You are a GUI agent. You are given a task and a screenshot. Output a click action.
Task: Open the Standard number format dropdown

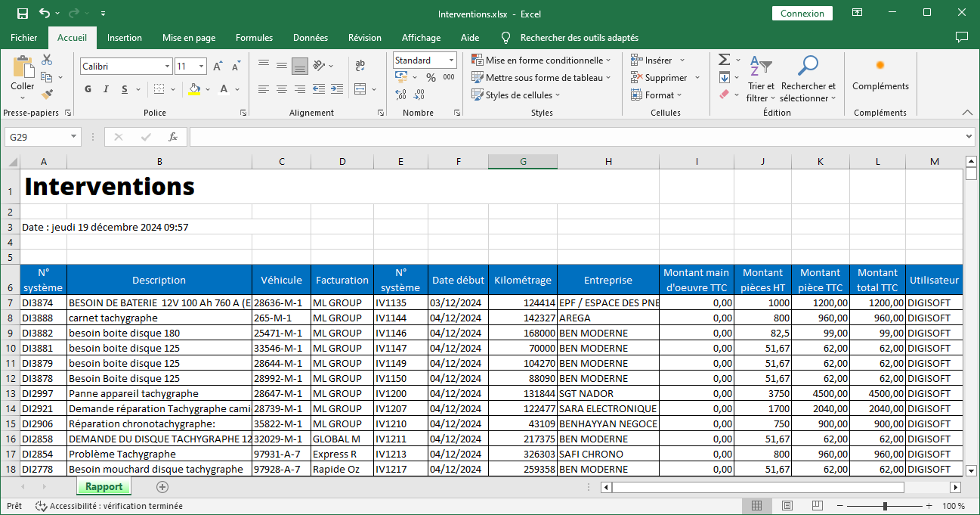tap(452, 60)
